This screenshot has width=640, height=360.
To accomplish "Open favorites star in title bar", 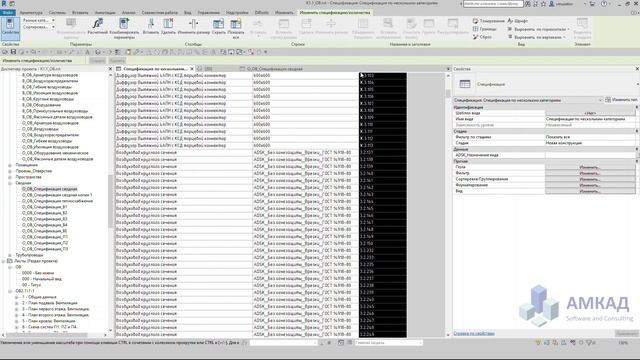I will [x=543, y=4].
